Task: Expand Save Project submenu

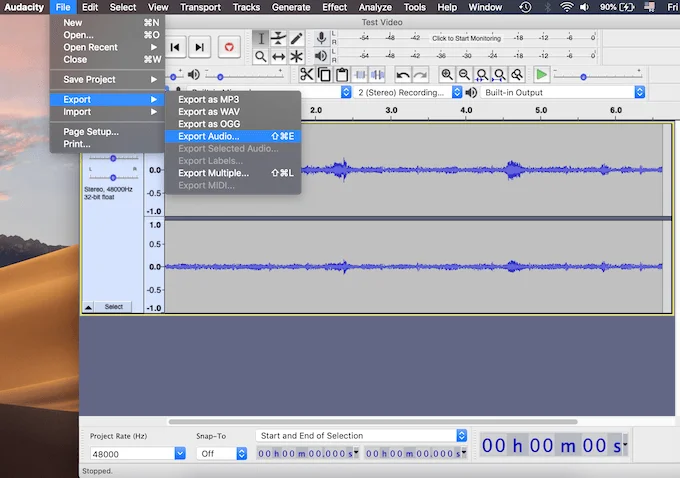Action: tap(108, 79)
